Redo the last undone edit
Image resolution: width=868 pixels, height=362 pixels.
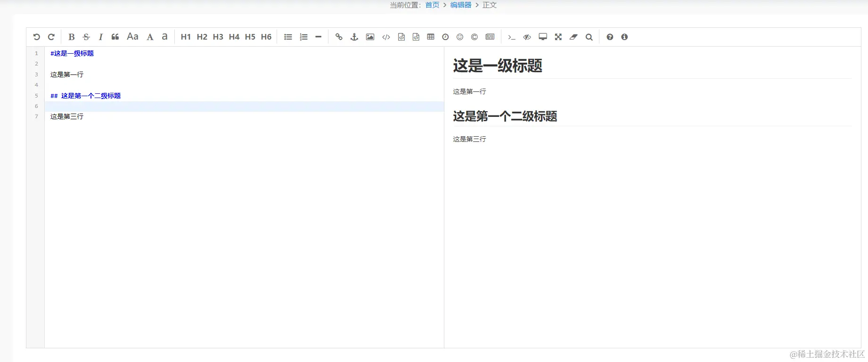[51, 37]
